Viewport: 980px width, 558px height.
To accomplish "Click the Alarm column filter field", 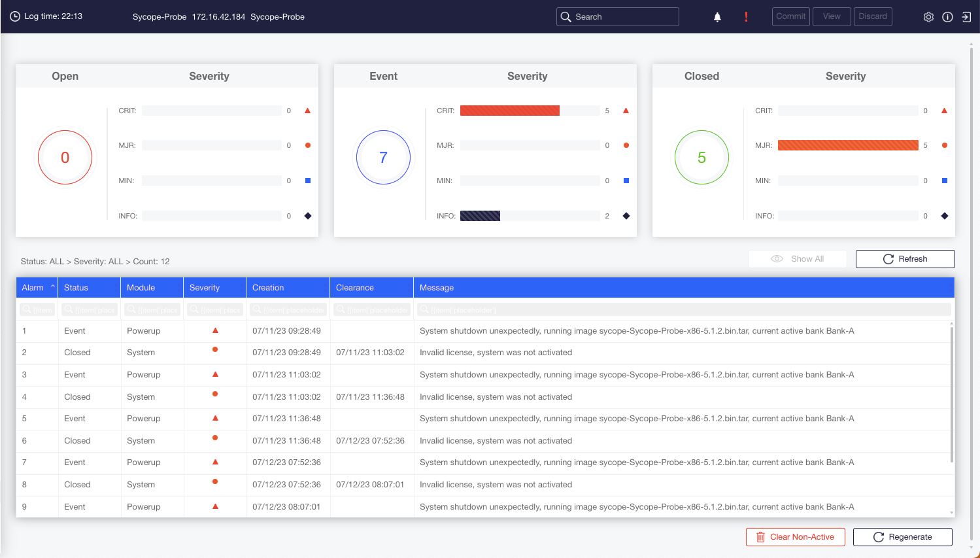I will coord(37,309).
